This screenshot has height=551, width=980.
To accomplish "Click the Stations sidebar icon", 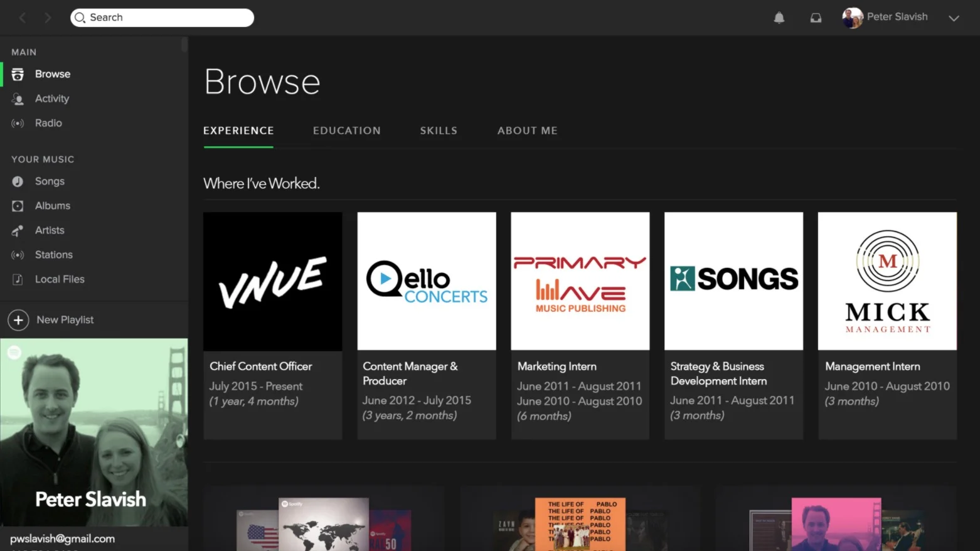I will coord(18,255).
